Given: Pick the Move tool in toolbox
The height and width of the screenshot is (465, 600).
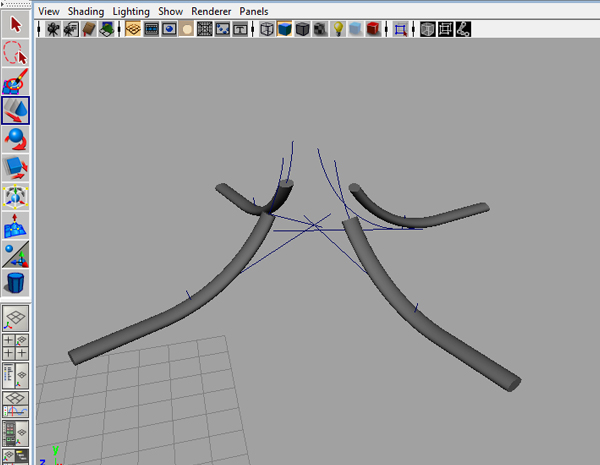Looking at the screenshot, I should [x=16, y=110].
